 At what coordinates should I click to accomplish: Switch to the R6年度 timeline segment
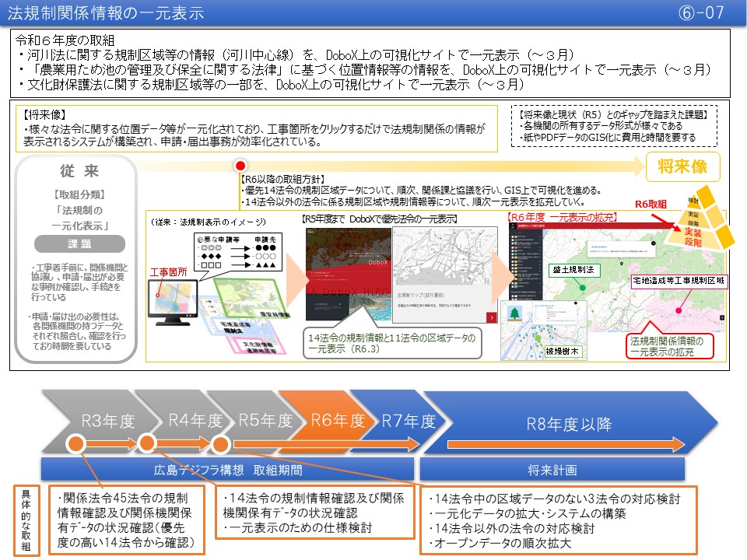pos(336,420)
